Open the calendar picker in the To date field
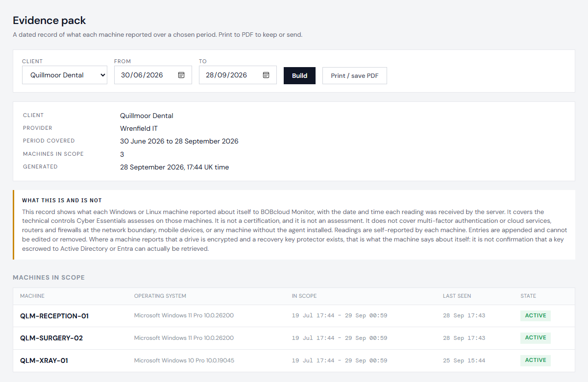The image size is (588, 382). pos(266,75)
